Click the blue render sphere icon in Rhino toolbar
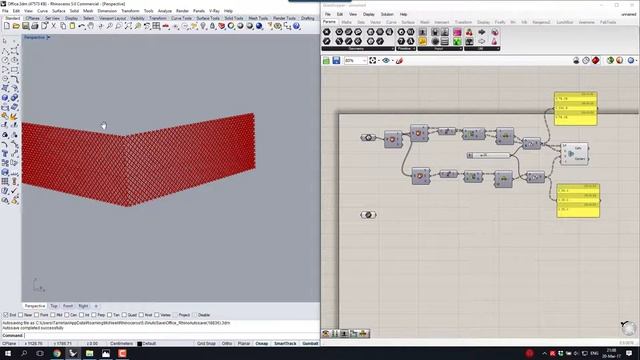Screen dimensions: 640x360 [x=259, y=26]
